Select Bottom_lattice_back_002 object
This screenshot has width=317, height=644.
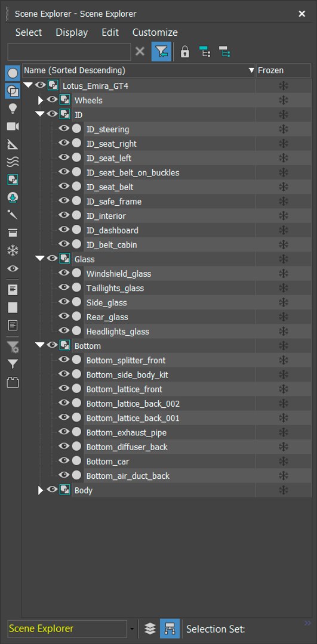(x=133, y=404)
